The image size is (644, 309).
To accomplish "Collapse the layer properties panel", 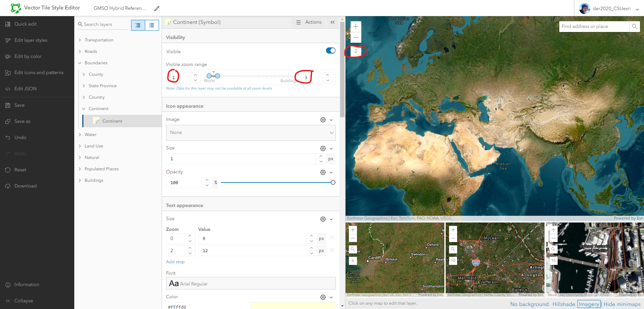I will [332, 22].
